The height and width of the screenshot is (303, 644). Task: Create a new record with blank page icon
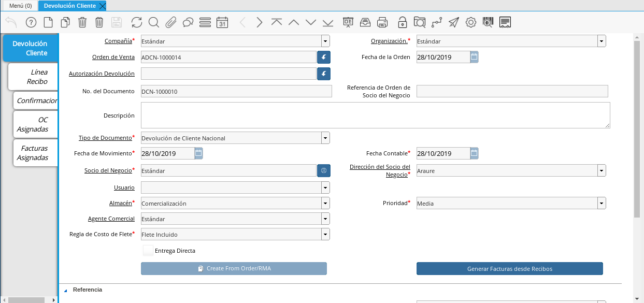pos(48,22)
